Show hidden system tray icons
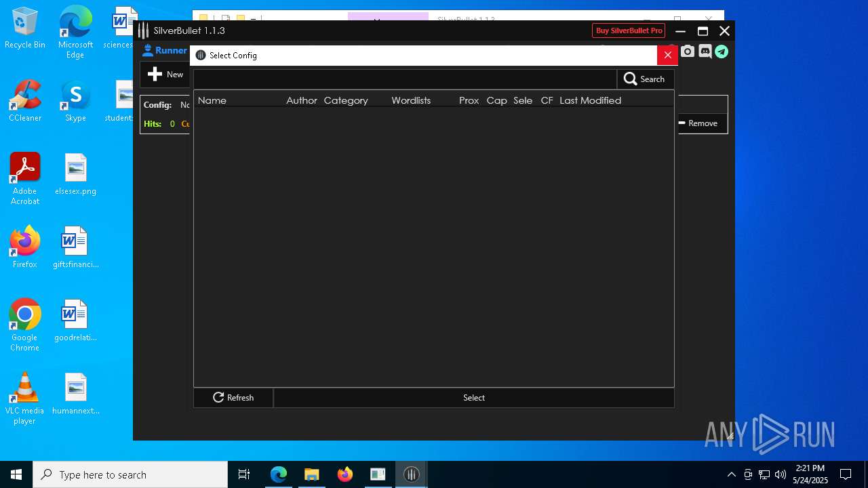 coord(731,474)
